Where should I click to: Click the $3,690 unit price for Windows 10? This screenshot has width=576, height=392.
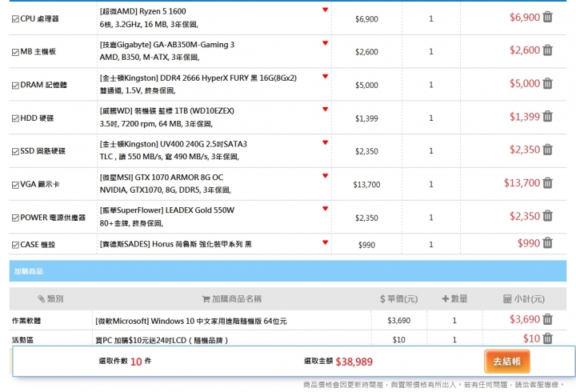click(x=399, y=320)
